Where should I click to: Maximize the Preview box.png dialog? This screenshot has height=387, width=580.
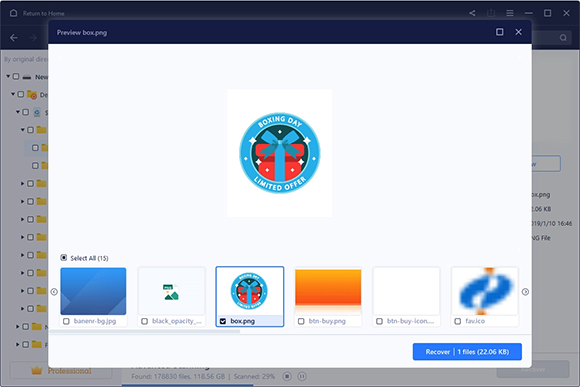point(499,32)
